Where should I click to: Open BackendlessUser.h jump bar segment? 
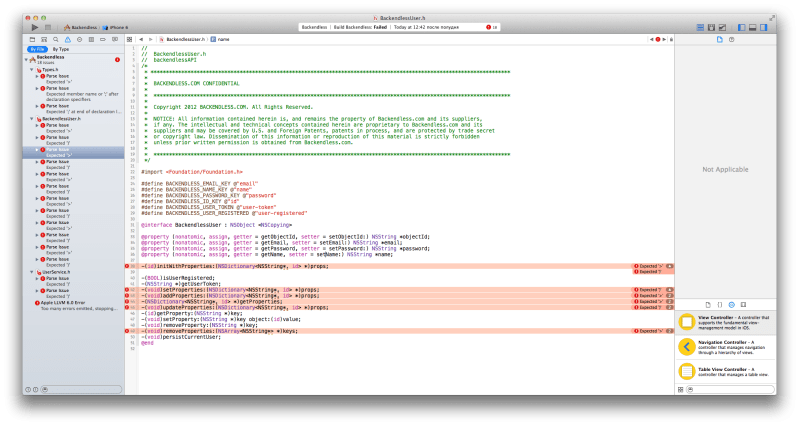tap(182, 39)
